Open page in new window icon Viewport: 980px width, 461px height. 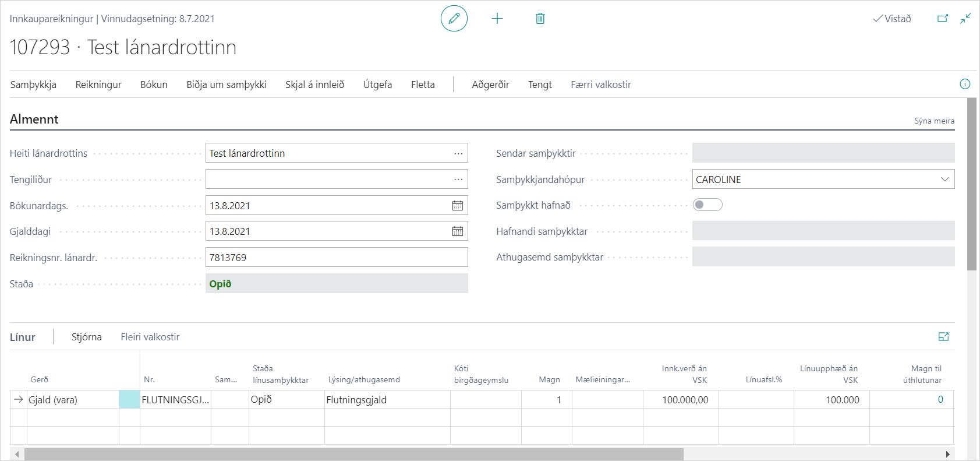coord(942,19)
